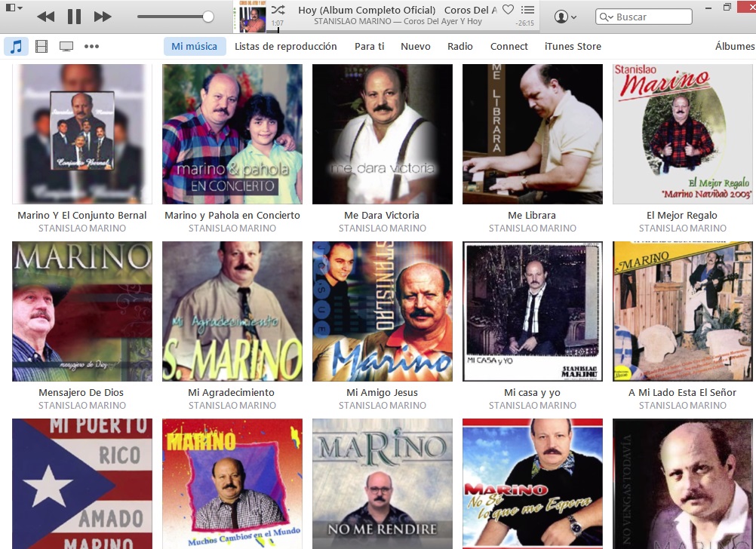This screenshot has width=756, height=549.
Task: Switch to Movies using the film strip icon
Action: [x=40, y=46]
